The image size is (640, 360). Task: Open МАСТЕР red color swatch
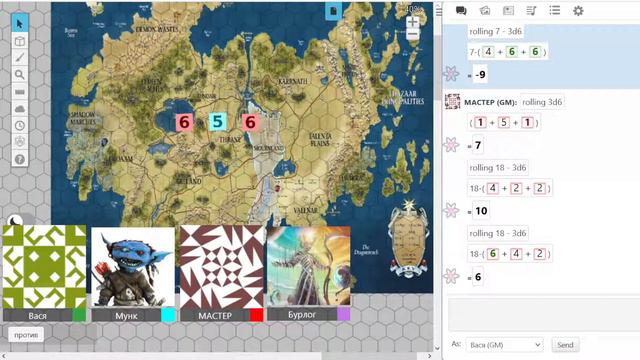click(x=256, y=315)
